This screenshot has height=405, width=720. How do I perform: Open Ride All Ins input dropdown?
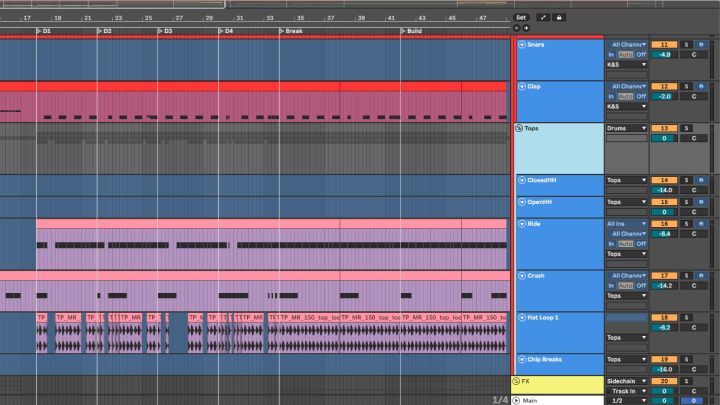pyautogui.click(x=627, y=224)
